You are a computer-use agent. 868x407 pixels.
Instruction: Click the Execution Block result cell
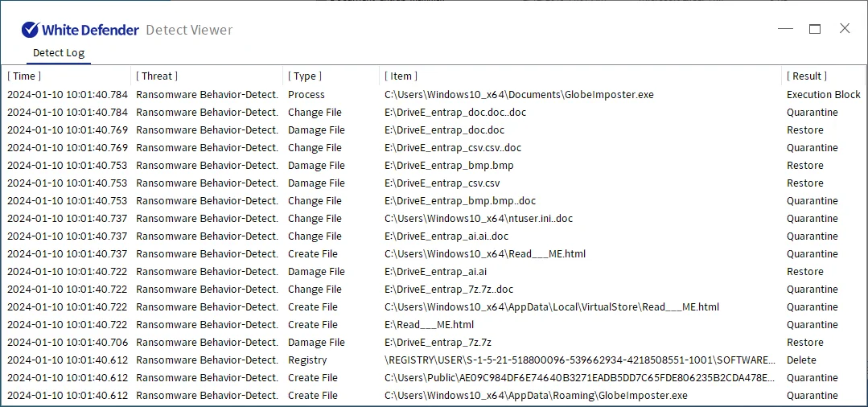pos(823,95)
